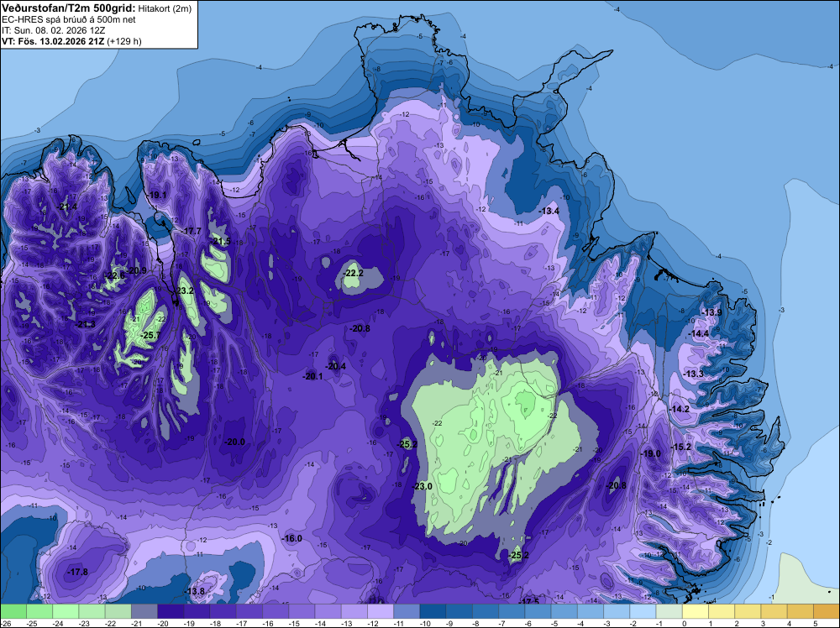Image resolution: width=840 pixels, height=628 pixels.
Task: Click the gray legend swatch labeled -21
Action: point(144,611)
